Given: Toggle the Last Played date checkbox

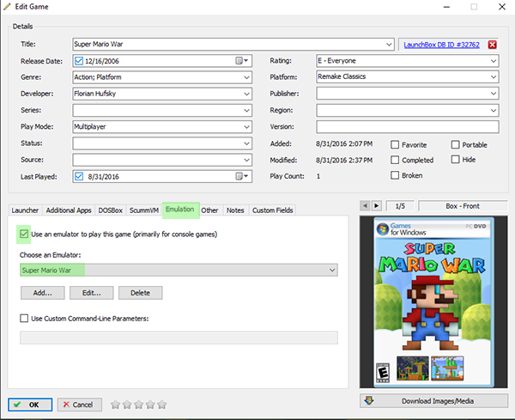Looking at the screenshot, I should 79,176.
